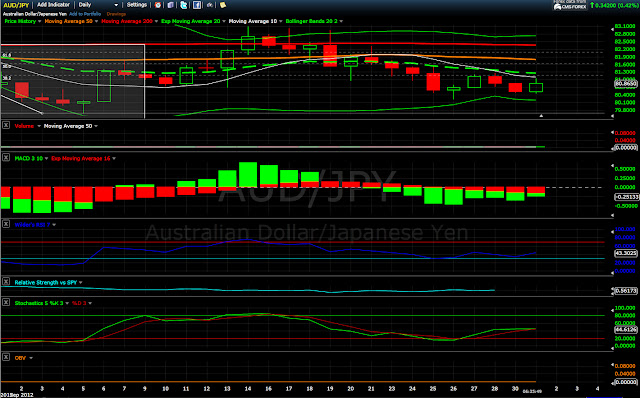Click Add Indicator in the toolbar
The height and width of the screenshot is (398, 640).
(x=53, y=5)
